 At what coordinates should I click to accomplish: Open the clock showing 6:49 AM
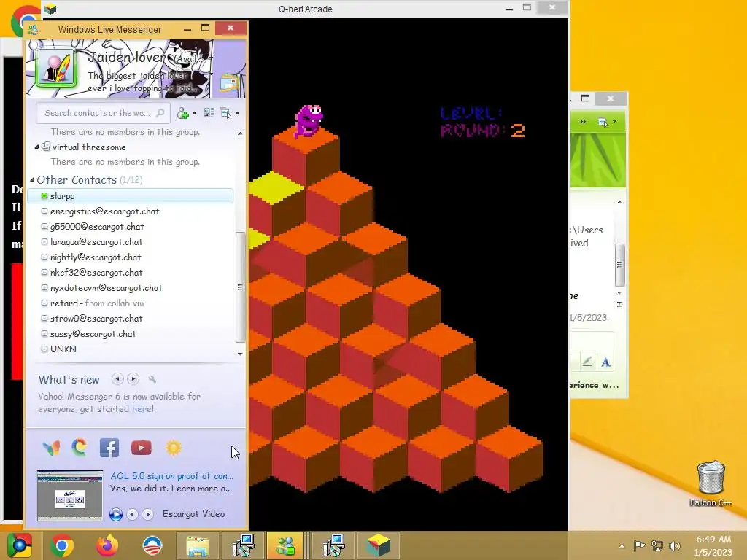[x=713, y=545]
